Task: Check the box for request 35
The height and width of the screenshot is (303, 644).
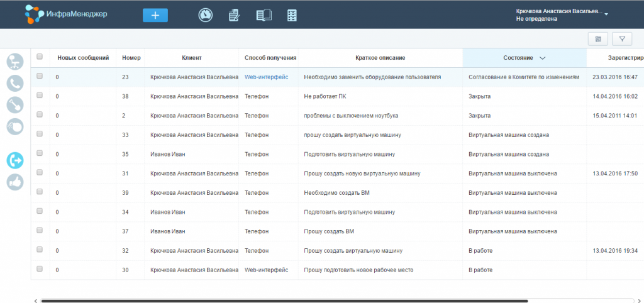Action: 40,153
